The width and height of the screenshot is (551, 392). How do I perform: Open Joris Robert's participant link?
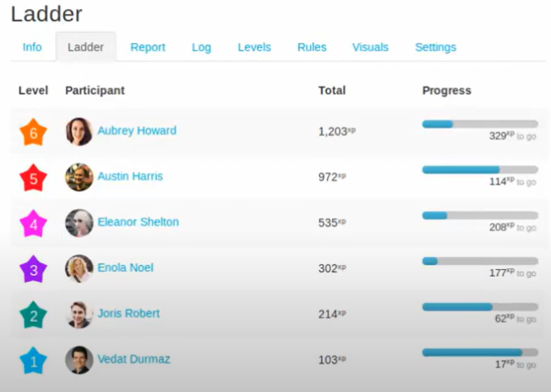pos(129,314)
